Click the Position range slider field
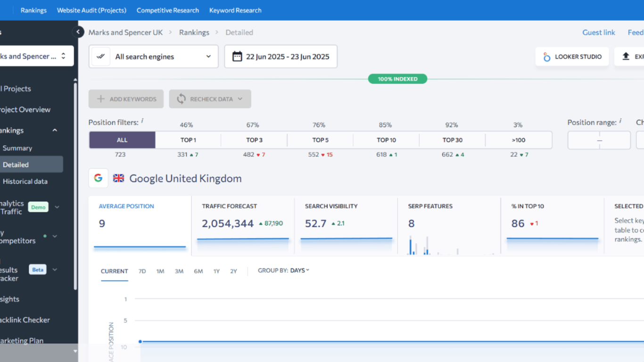The image size is (644, 362). (x=599, y=140)
